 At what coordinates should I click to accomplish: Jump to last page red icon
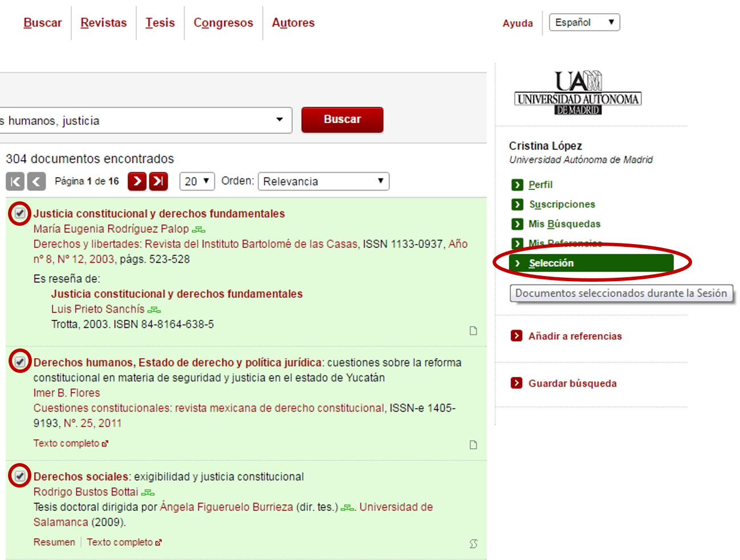(x=158, y=181)
